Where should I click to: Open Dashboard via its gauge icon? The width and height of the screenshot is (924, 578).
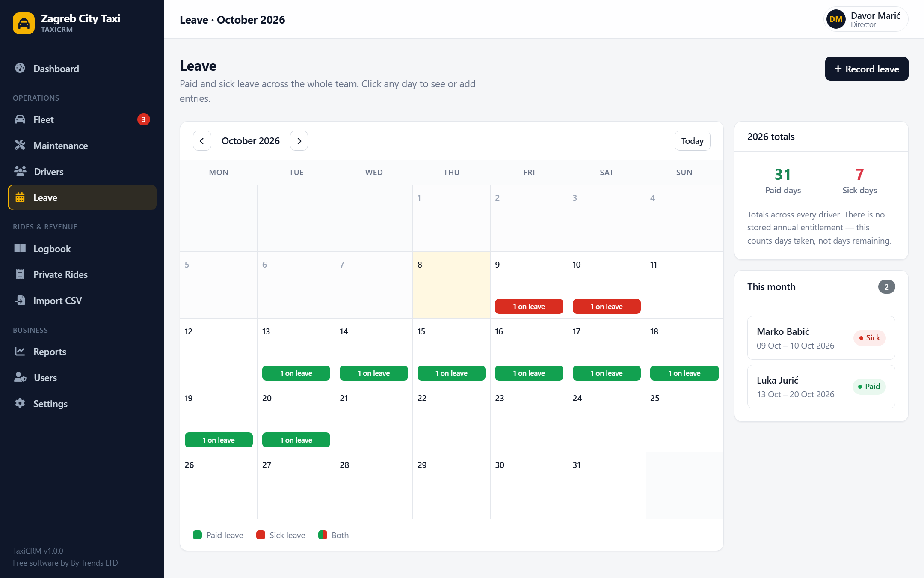click(20, 68)
